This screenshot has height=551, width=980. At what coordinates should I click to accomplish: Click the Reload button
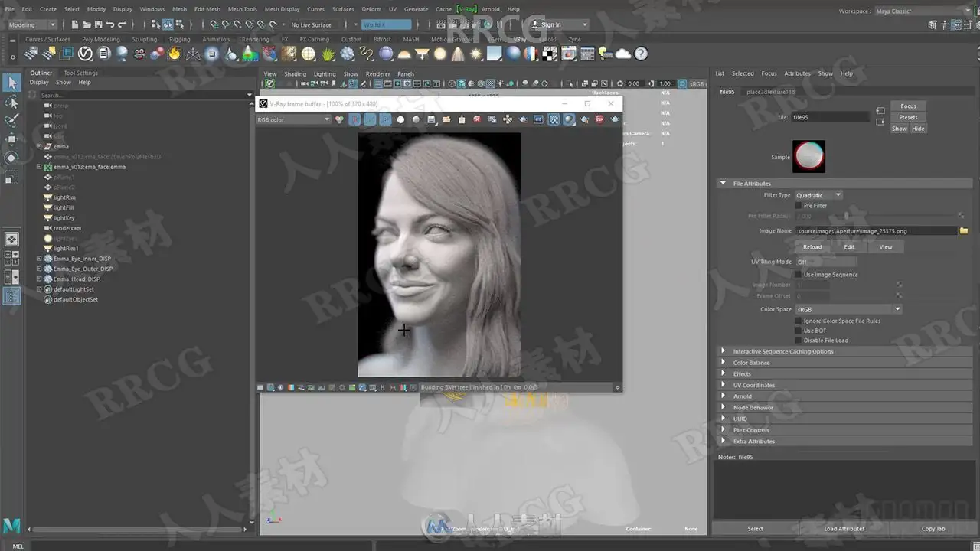pyautogui.click(x=812, y=247)
